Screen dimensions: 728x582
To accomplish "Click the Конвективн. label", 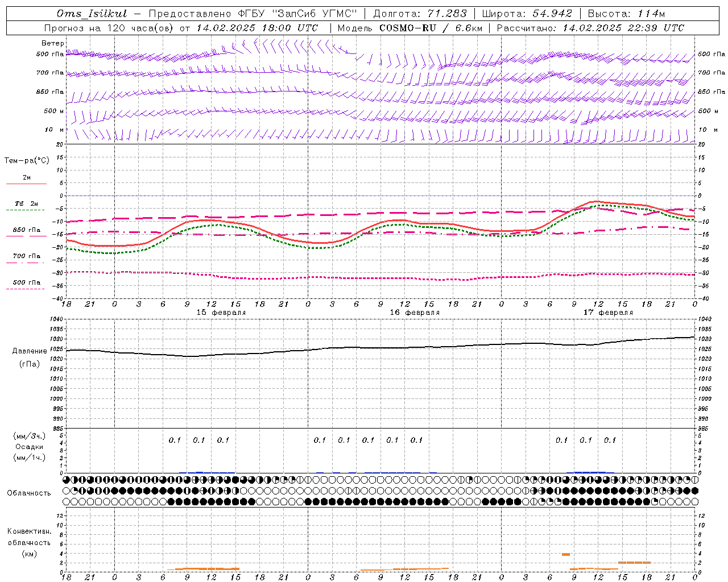I will point(29,531).
